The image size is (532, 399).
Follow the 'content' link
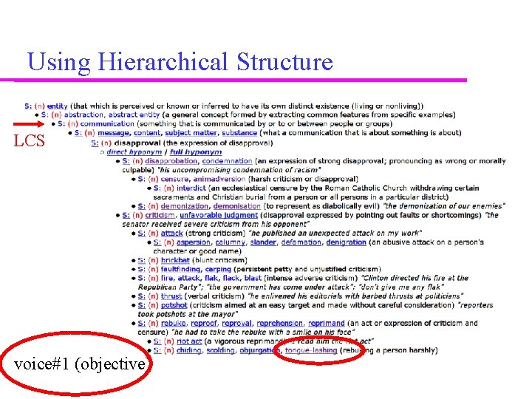pos(146,133)
